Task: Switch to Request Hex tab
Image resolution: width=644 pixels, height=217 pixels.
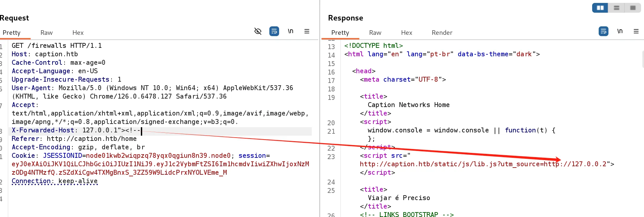Action: click(78, 33)
